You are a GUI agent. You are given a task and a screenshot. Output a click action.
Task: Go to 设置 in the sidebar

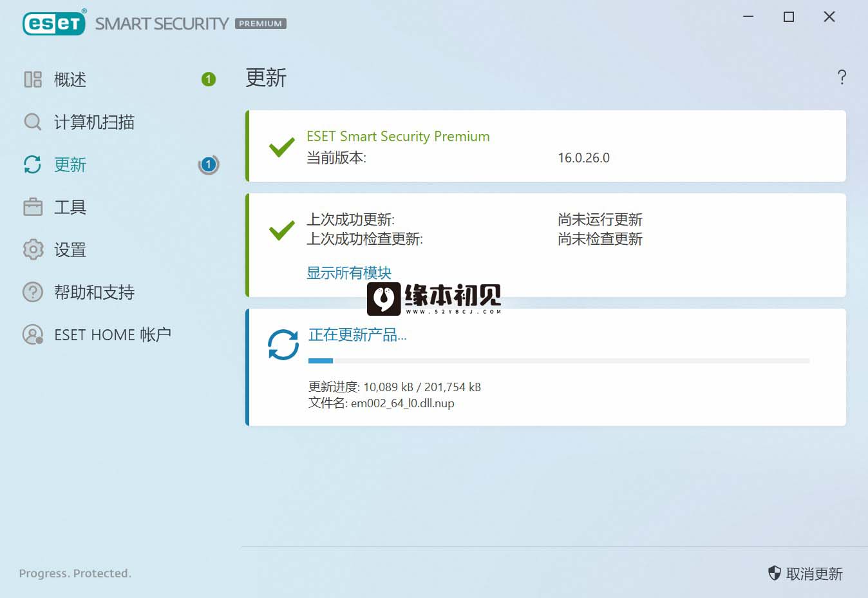point(70,249)
